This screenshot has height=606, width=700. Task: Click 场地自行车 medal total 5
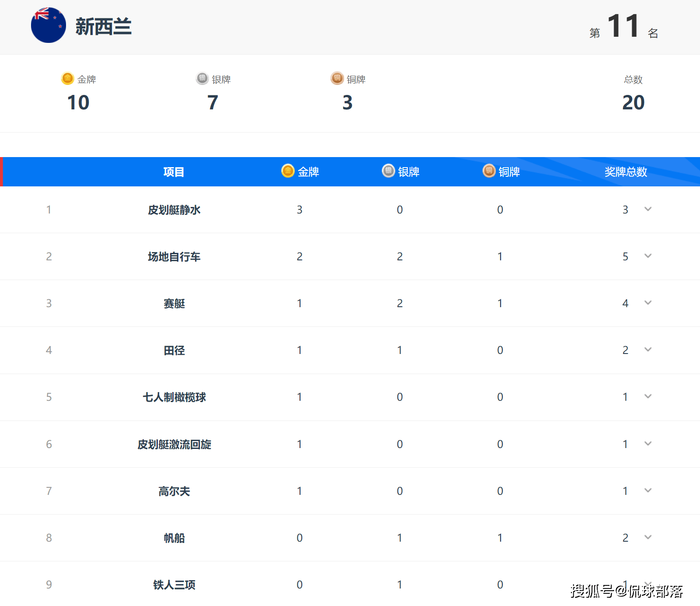(x=625, y=257)
